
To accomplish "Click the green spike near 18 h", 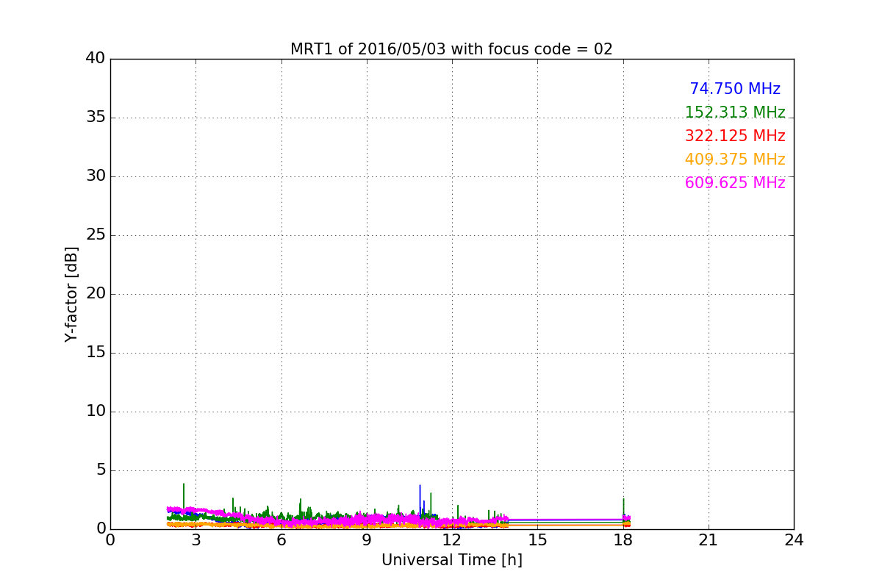I will point(623,507).
